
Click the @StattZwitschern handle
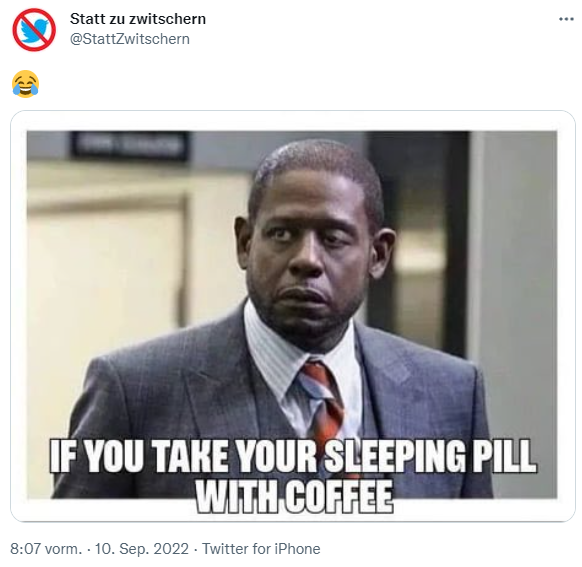tap(130, 39)
